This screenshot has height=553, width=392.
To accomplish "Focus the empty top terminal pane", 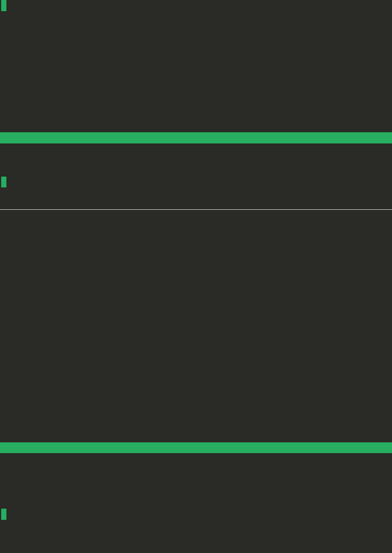I will 196,66.
